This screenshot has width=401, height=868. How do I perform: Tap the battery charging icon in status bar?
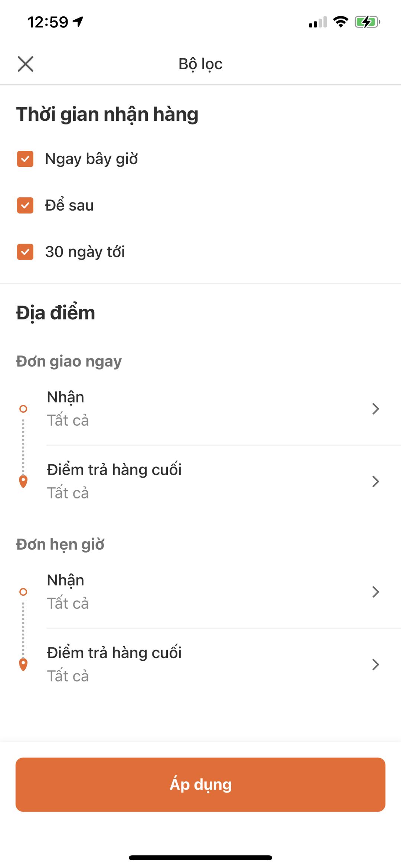pos(367,22)
